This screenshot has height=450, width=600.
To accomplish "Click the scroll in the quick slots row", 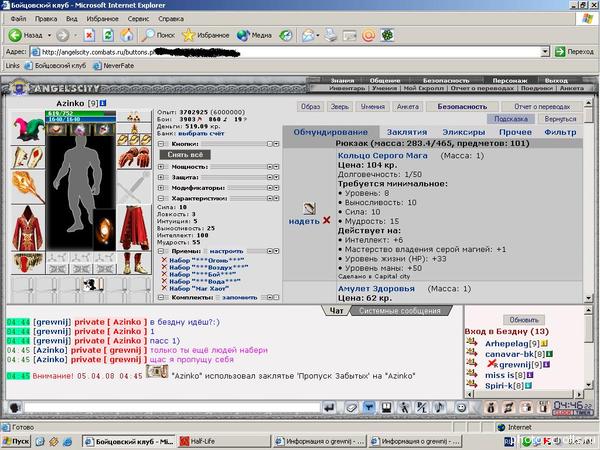I will point(92,285).
